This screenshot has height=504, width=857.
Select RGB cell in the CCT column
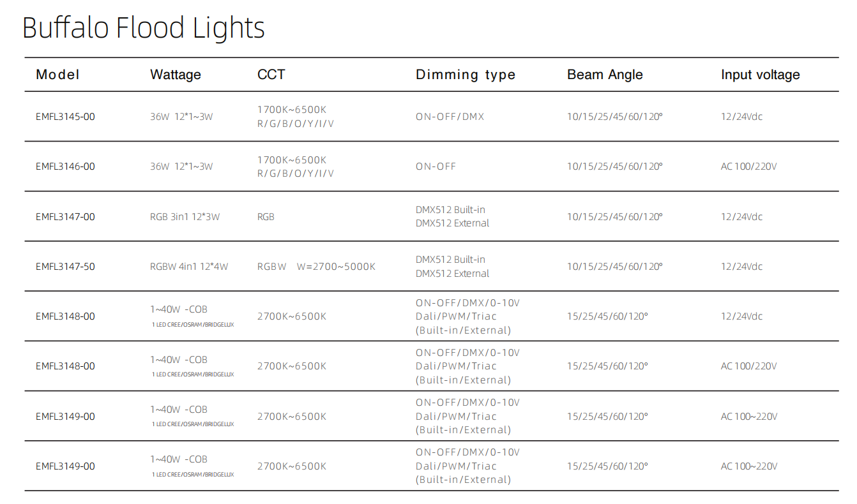266,217
